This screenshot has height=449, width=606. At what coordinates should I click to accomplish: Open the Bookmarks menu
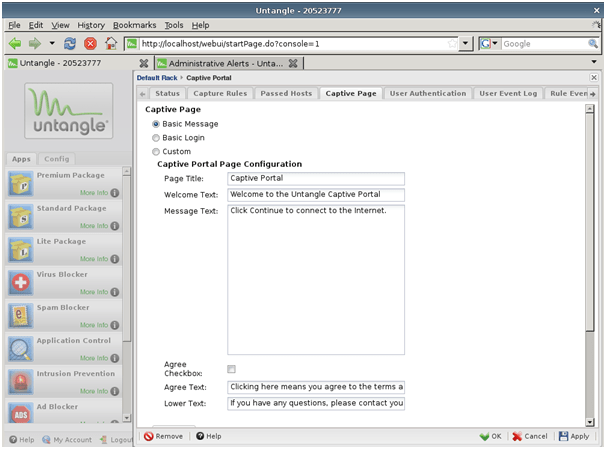click(134, 24)
